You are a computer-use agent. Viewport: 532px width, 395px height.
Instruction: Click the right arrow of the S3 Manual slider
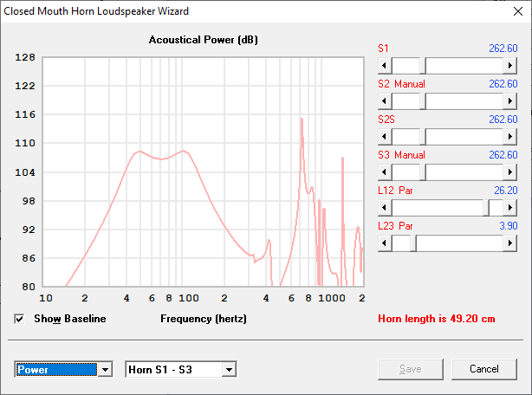pyautogui.click(x=509, y=172)
